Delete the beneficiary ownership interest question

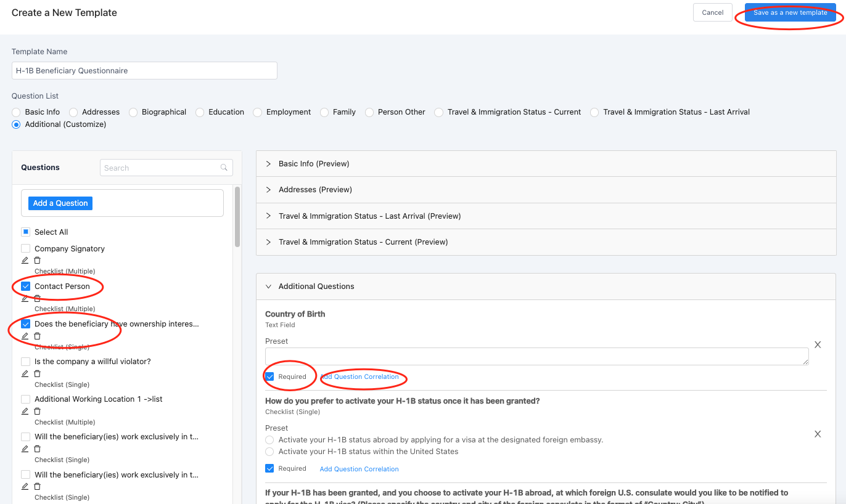[37, 336]
